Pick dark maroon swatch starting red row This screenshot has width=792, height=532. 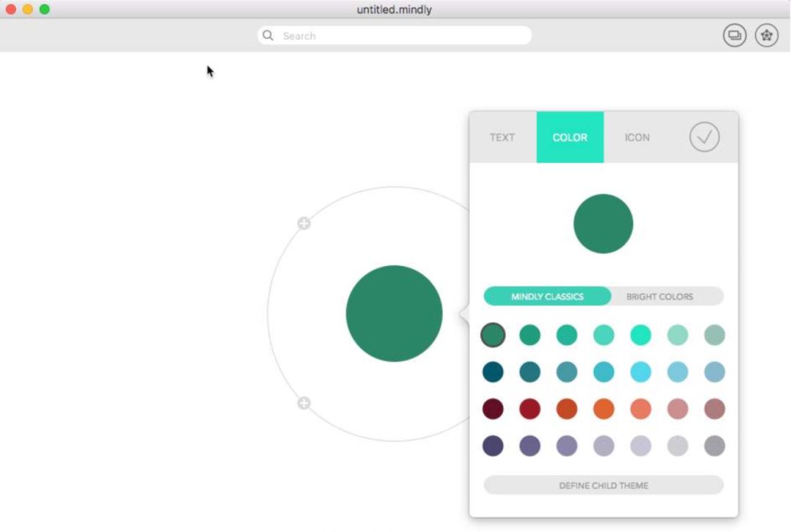(x=493, y=409)
